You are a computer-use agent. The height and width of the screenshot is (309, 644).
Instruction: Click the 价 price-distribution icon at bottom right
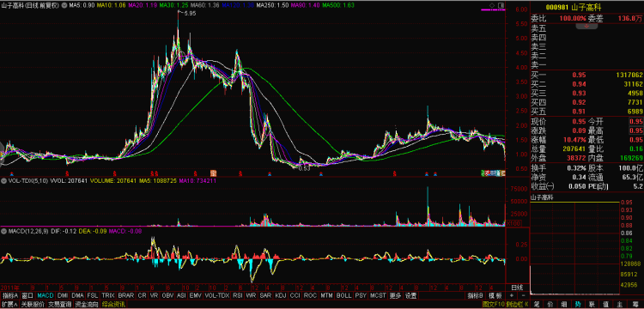(550, 304)
